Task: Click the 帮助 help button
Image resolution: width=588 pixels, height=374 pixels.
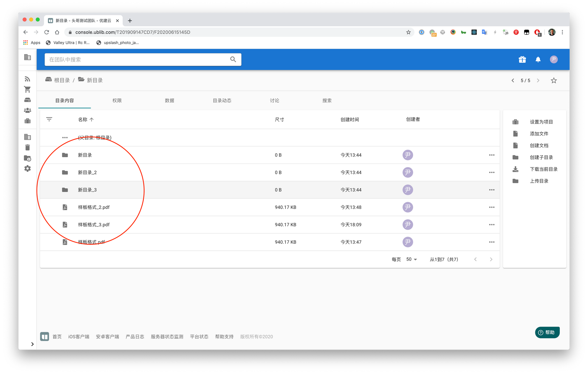Action: [x=547, y=332]
